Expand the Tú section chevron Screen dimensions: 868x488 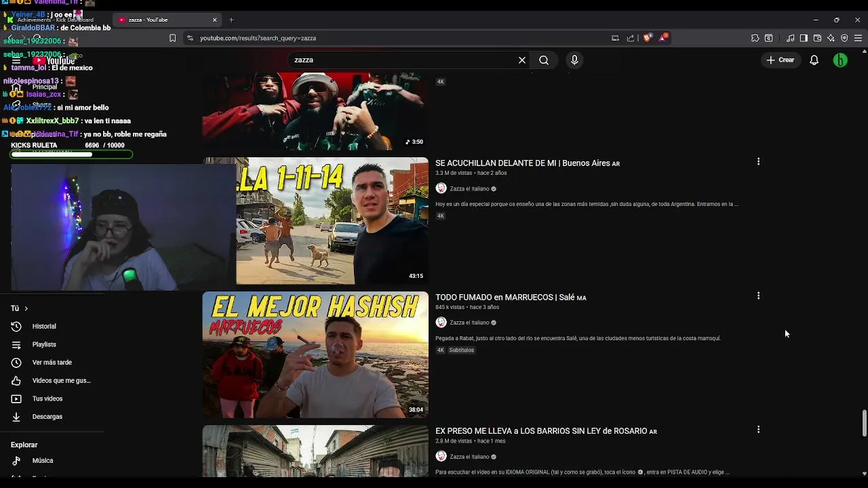pos(26,308)
